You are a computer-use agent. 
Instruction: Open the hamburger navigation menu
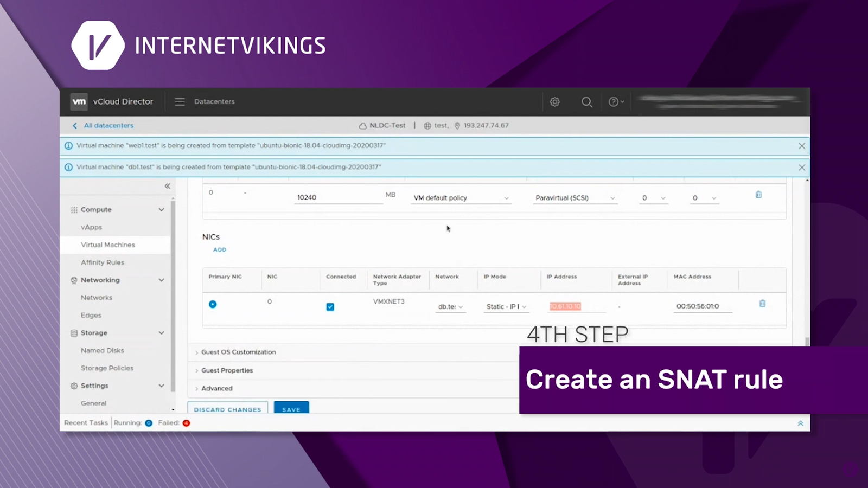pyautogui.click(x=180, y=101)
